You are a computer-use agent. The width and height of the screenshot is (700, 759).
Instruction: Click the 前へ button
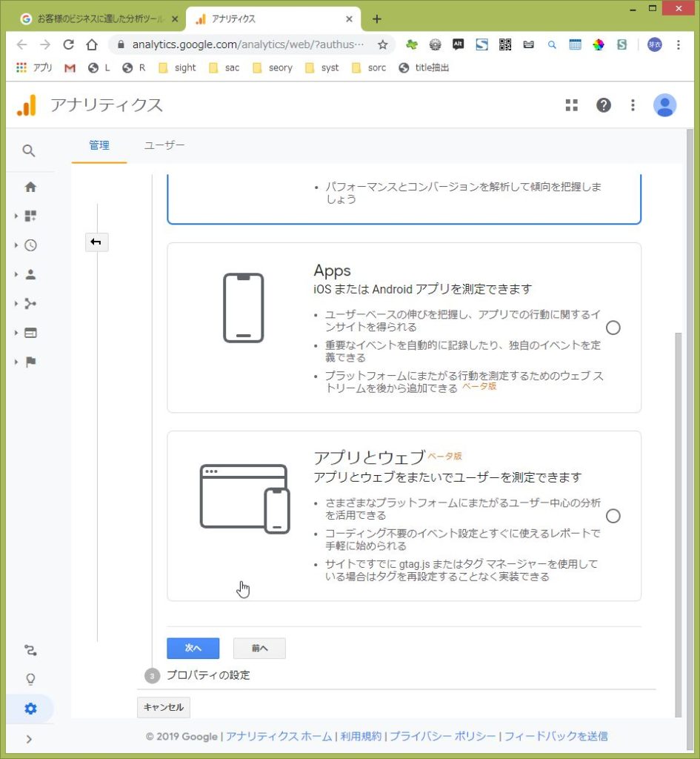259,648
